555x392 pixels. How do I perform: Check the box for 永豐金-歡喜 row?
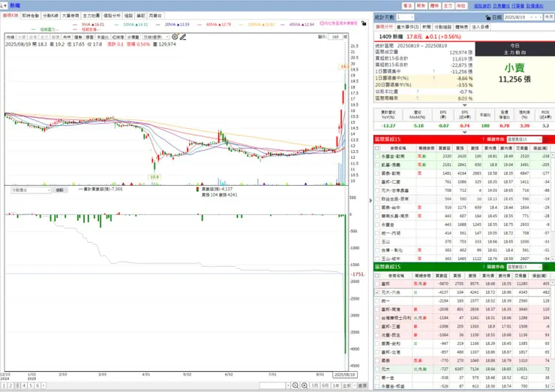pos(377,156)
